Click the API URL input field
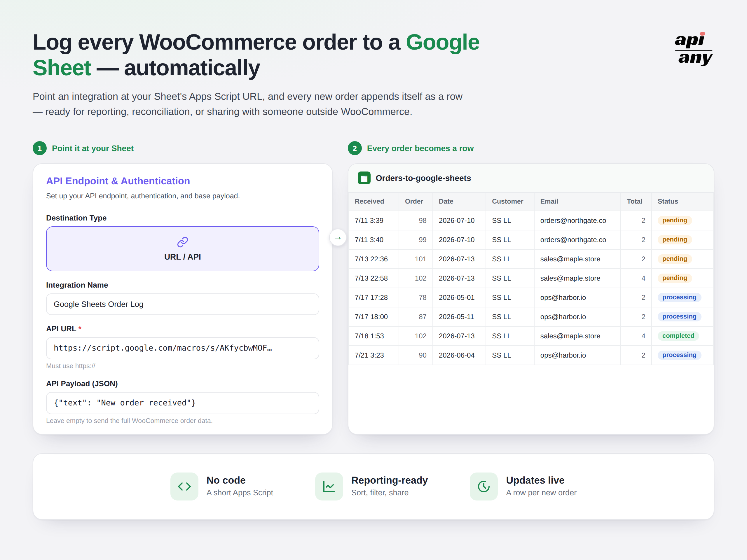 pos(182,348)
